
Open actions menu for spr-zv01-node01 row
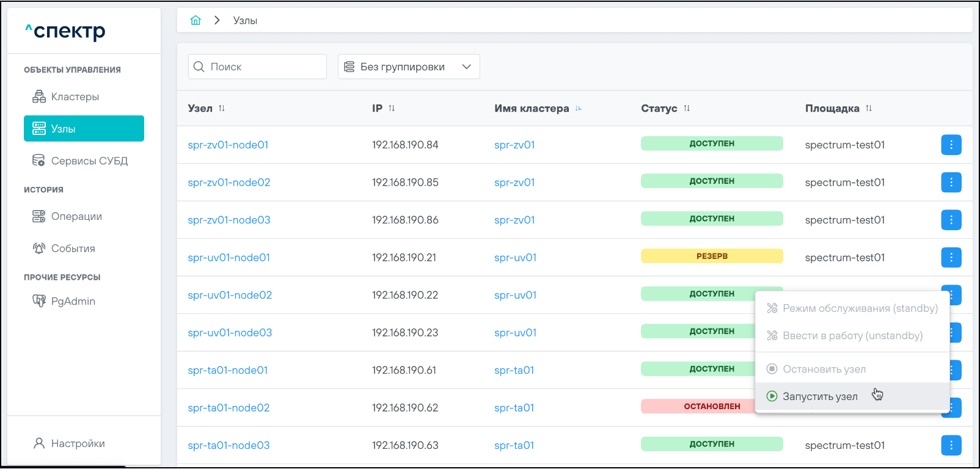tap(951, 145)
